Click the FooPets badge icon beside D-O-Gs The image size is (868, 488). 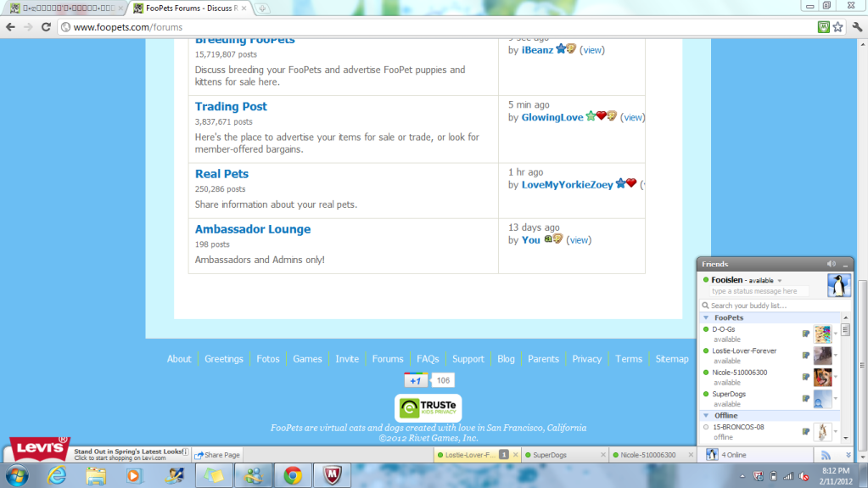(x=806, y=334)
